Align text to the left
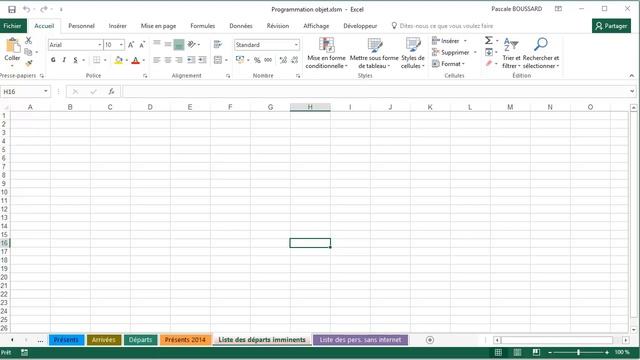640x360 pixels. point(157,60)
